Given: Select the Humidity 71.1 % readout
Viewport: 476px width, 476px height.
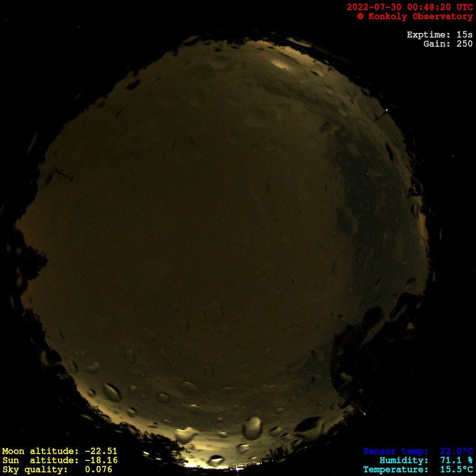Looking at the screenshot, I should pos(426,460).
